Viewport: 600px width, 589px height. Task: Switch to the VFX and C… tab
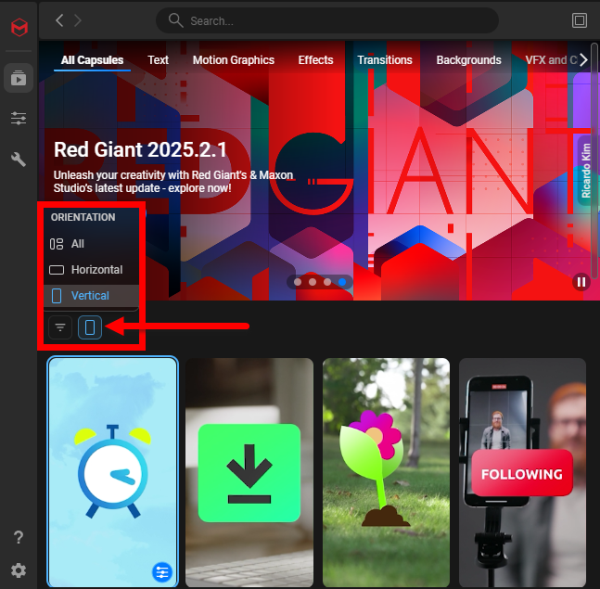pos(551,60)
